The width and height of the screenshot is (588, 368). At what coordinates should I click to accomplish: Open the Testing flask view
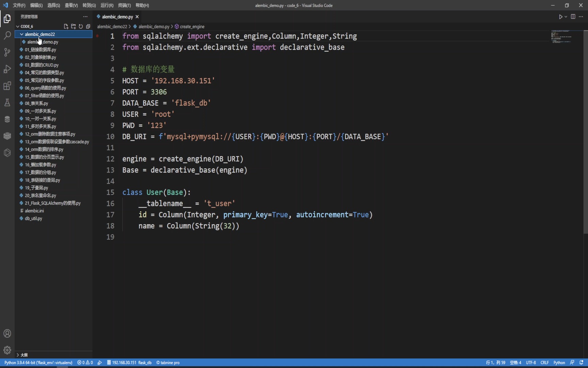[7, 102]
